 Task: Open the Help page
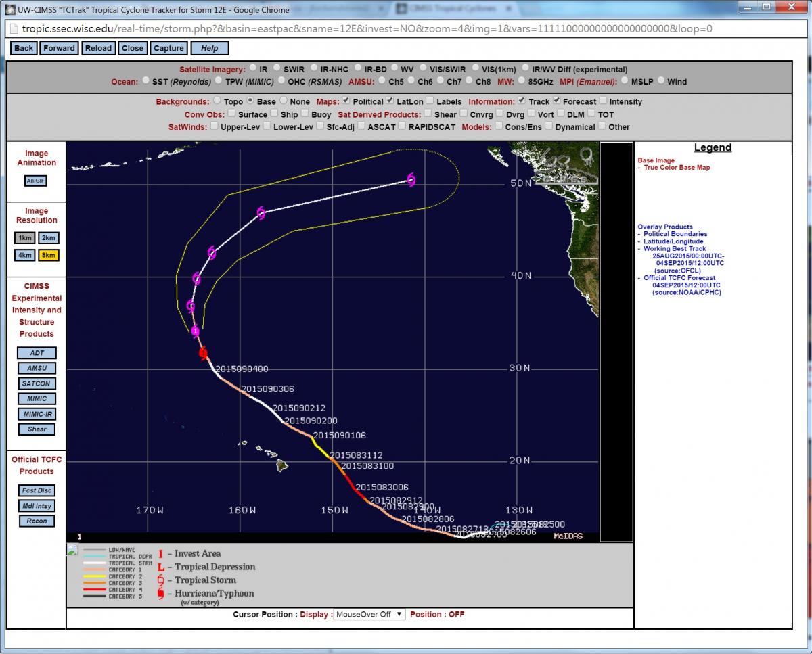coord(210,48)
